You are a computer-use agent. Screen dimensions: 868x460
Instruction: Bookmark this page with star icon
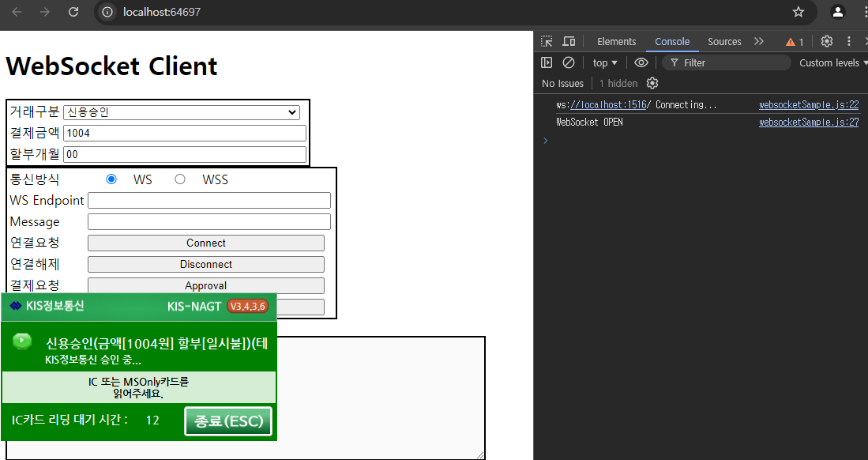[x=798, y=12]
